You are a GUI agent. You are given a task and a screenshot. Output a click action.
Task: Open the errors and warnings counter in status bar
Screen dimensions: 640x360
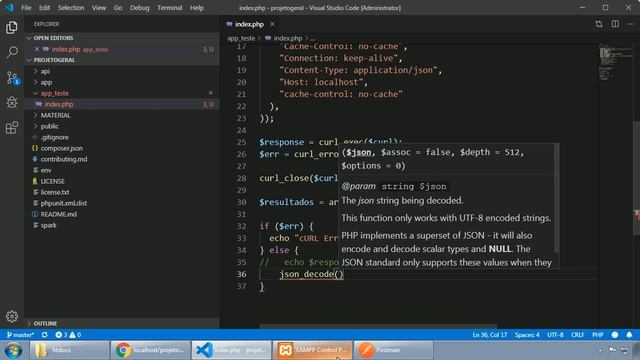point(68,335)
